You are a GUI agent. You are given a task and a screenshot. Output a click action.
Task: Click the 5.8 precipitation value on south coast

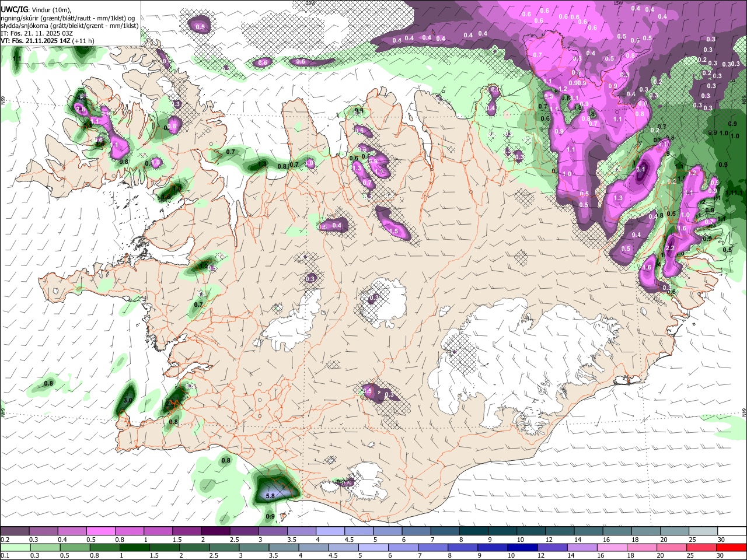click(x=270, y=496)
